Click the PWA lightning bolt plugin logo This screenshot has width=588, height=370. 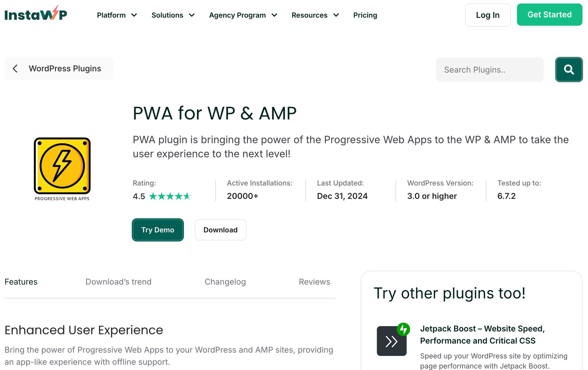[62, 166]
